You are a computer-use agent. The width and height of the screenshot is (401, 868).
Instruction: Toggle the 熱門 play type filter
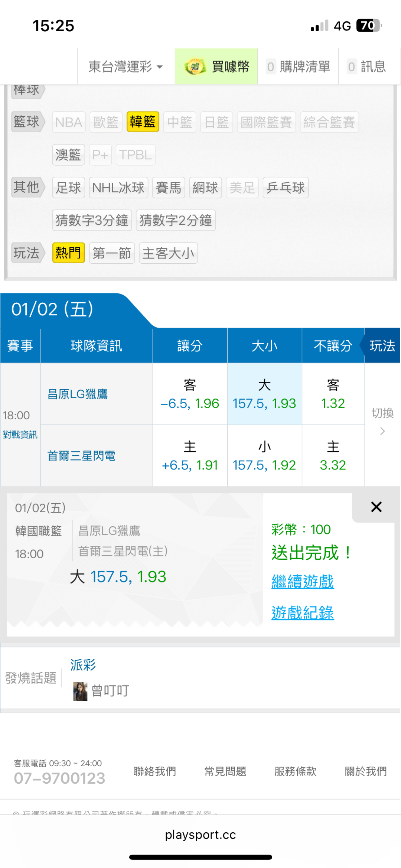point(68,253)
